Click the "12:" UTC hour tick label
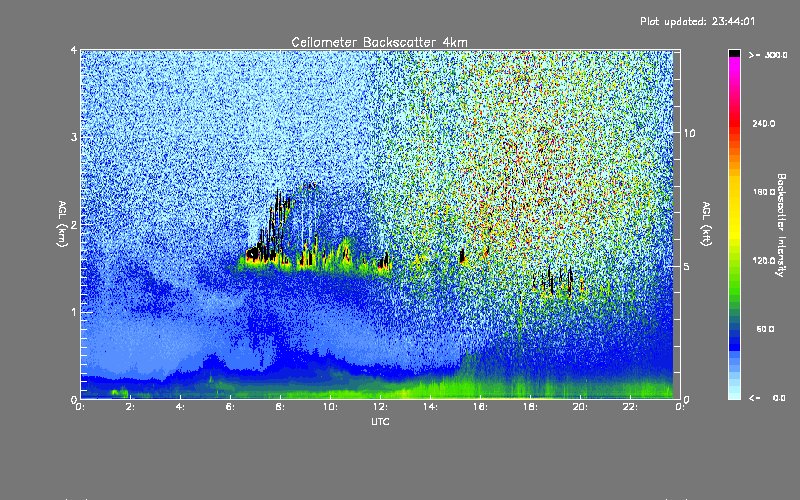800x500 pixels. click(x=380, y=407)
